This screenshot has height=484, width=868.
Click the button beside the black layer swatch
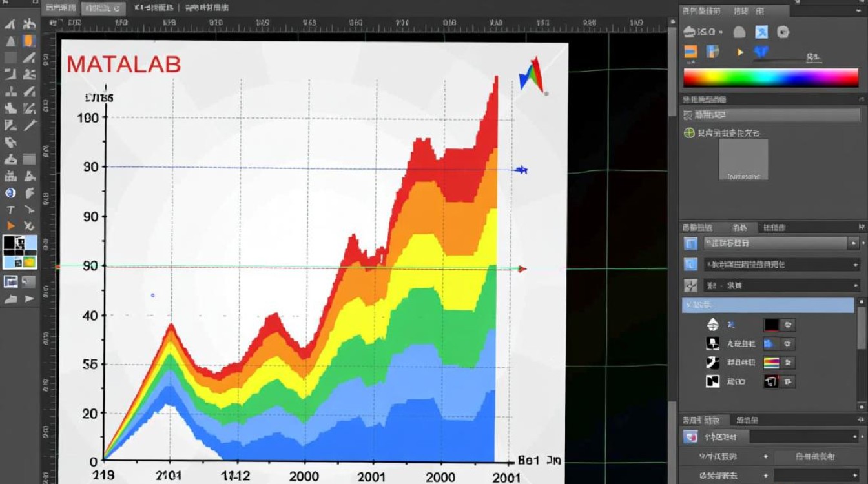(789, 325)
